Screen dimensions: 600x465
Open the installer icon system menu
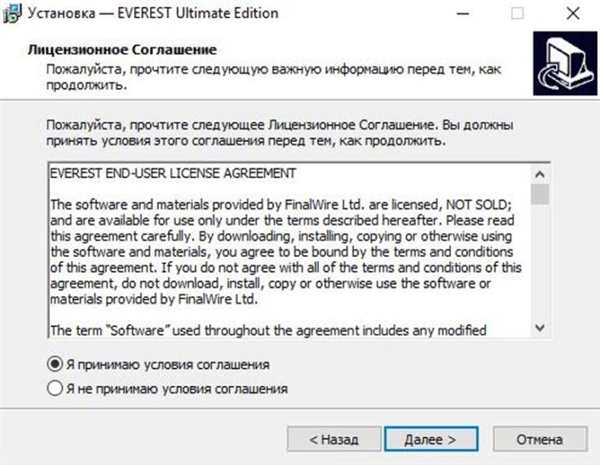point(12,14)
